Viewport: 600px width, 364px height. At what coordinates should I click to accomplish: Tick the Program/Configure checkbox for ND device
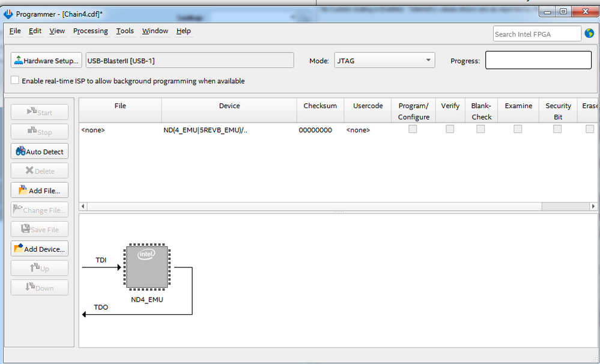(x=413, y=129)
